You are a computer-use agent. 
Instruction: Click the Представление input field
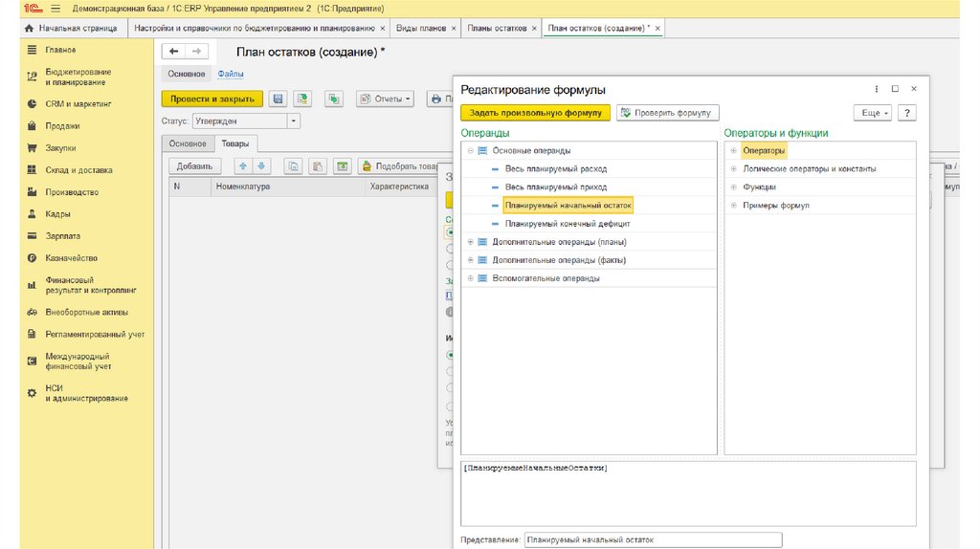pyautogui.click(x=653, y=540)
